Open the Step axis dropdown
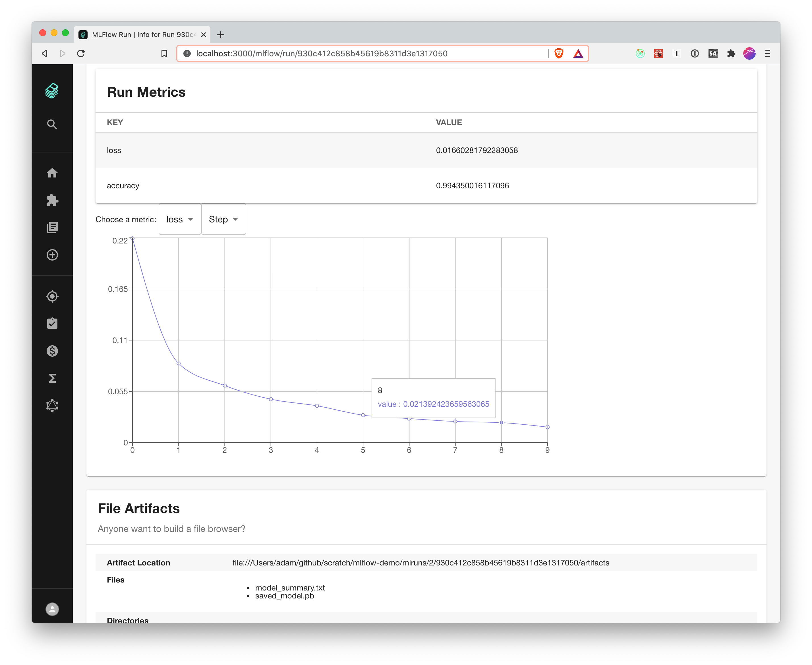Image resolution: width=812 pixels, height=665 pixels. [x=223, y=220]
